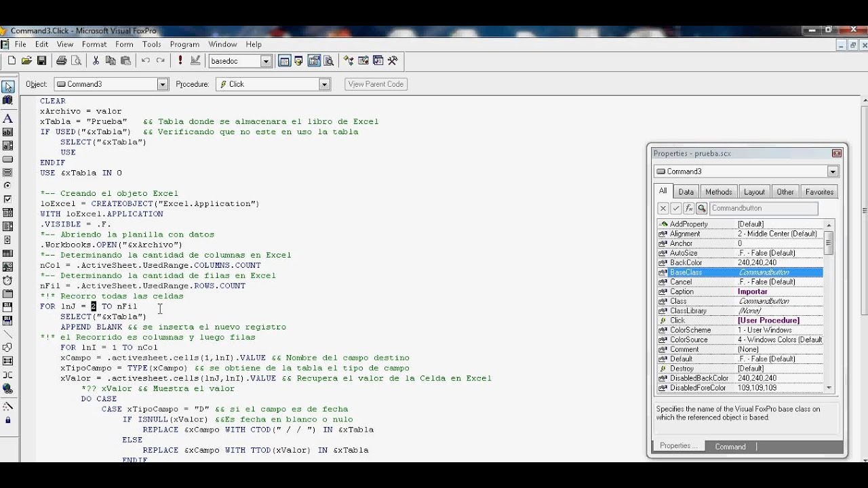Open the Object dropdown showing Command3
The image size is (868, 488).
pos(163,84)
